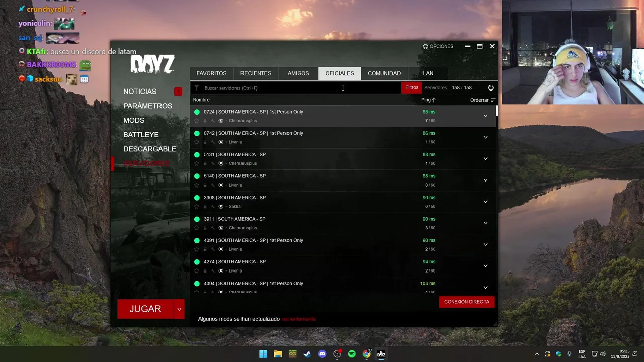
Task: Favorite server 4091 with its star
Action: (x=197, y=249)
